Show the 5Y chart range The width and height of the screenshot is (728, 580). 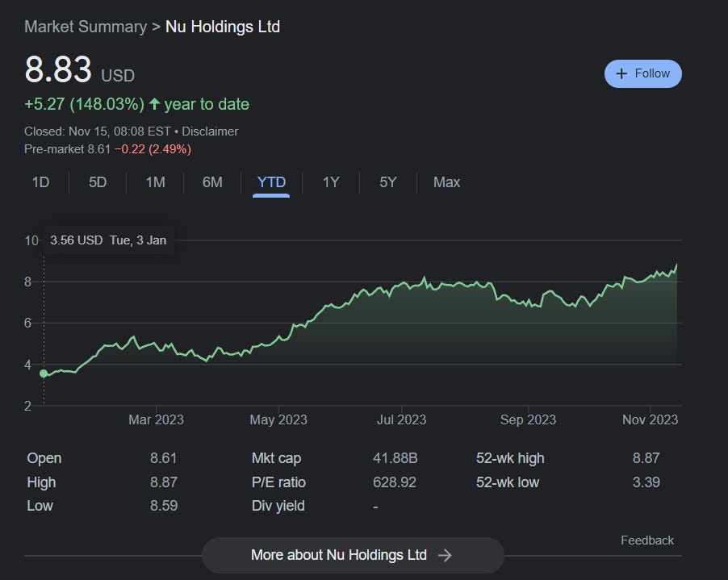click(388, 182)
